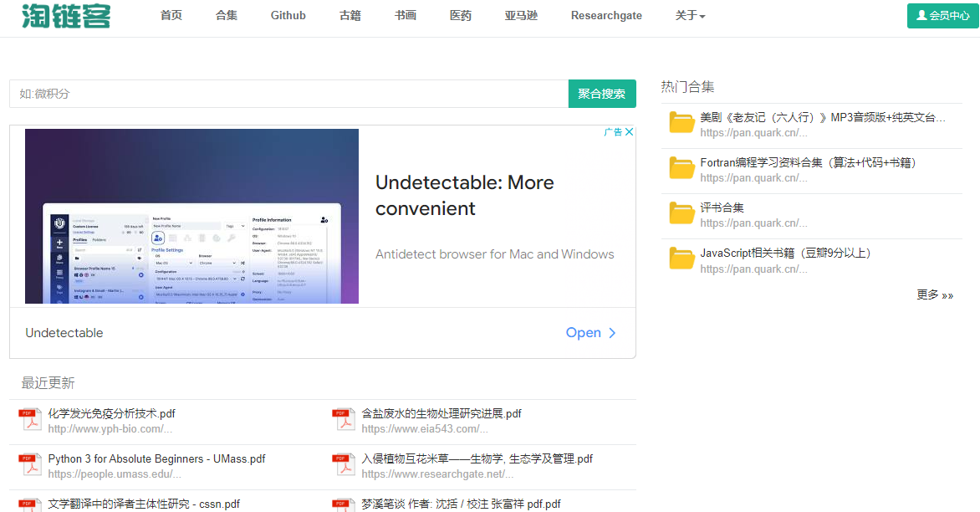Open the 医药 navigation item
Image resolution: width=980 pixels, height=512 pixels.
click(461, 16)
